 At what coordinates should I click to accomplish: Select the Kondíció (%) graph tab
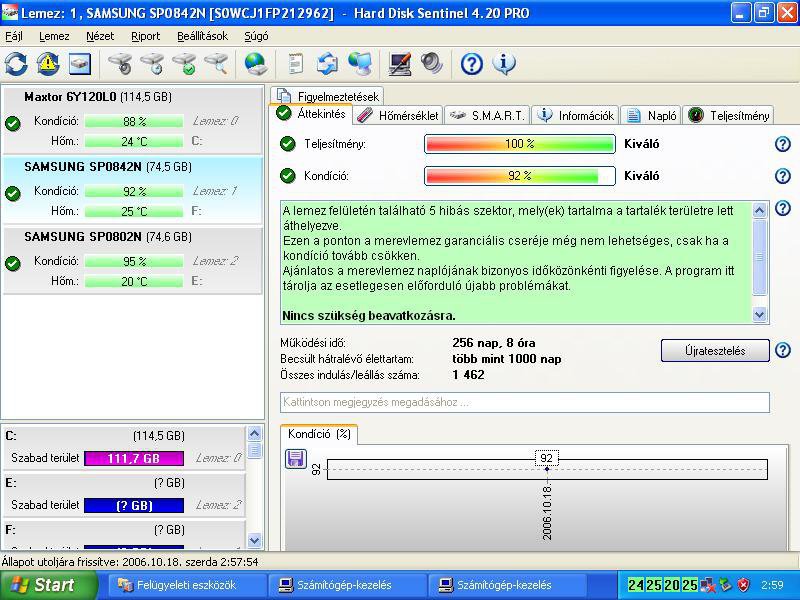point(319,434)
